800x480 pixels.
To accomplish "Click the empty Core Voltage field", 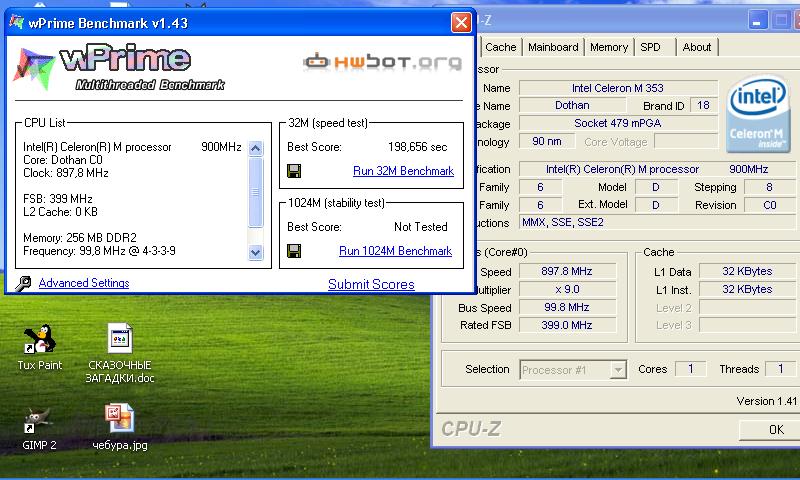I will pyautogui.click(x=686, y=141).
